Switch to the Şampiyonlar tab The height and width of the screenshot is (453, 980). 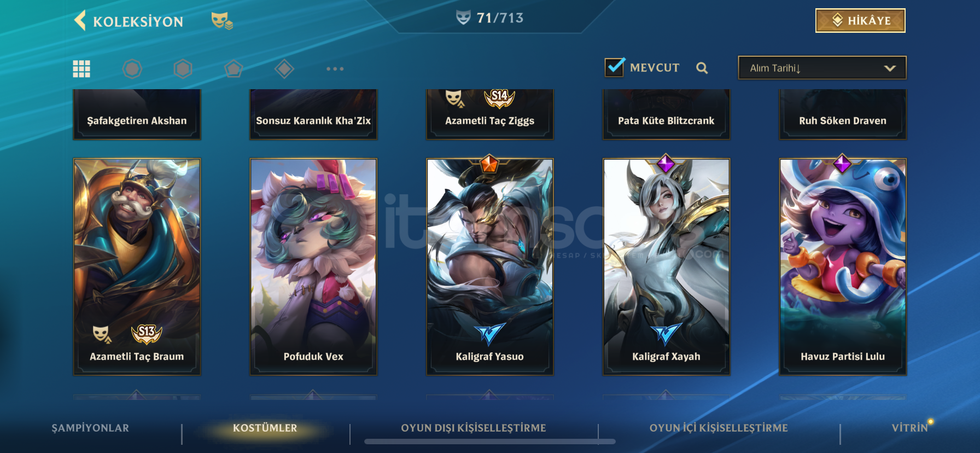coord(90,428)
